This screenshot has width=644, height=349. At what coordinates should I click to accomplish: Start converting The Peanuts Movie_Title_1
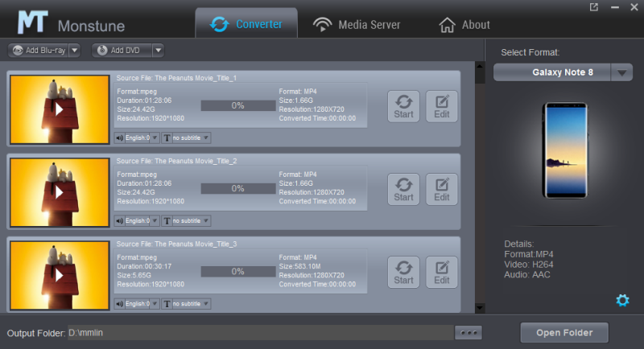pos(403,105)
